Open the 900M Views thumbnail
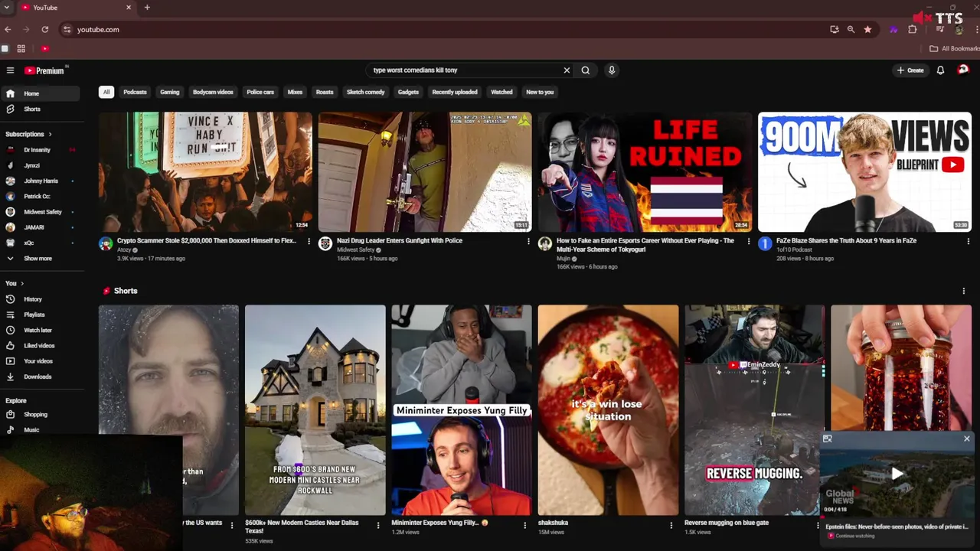This screenshot has width=980, height=551. pos(864,172)
